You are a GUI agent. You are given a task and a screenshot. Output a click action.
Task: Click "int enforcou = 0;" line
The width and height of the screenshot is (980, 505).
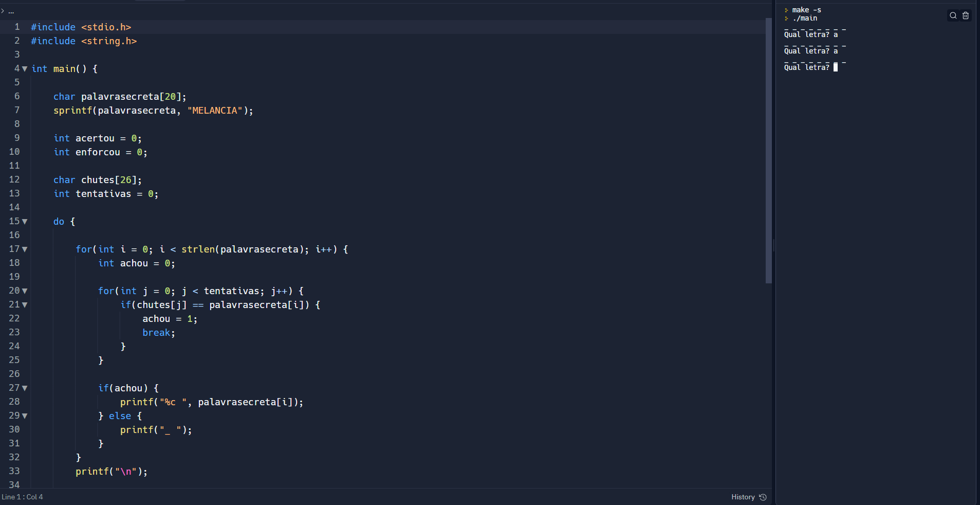[x=100, y=152]
